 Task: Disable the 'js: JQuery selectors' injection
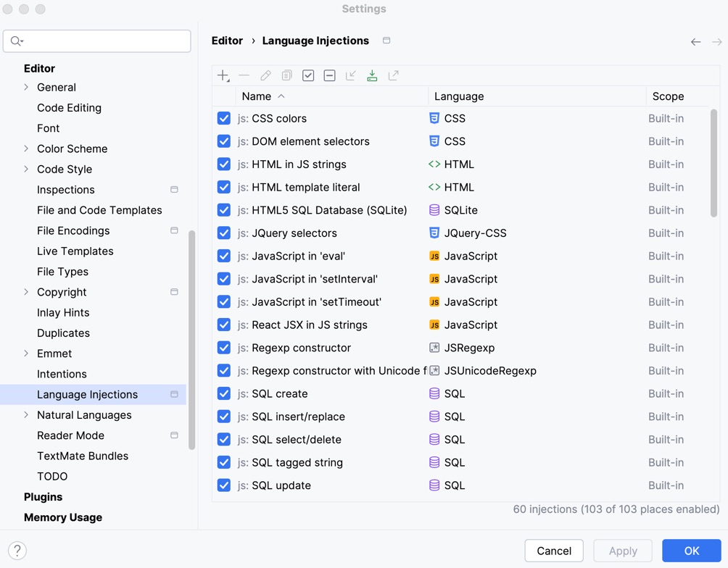click(223, 233)
